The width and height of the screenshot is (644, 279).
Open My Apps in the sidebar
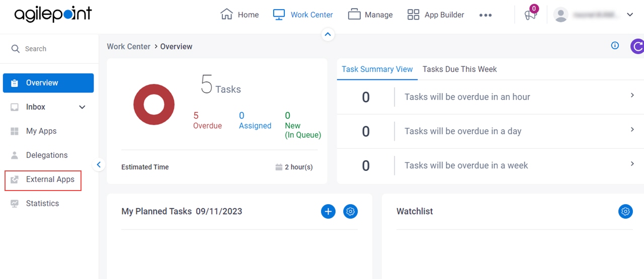(x=48, y=131)
